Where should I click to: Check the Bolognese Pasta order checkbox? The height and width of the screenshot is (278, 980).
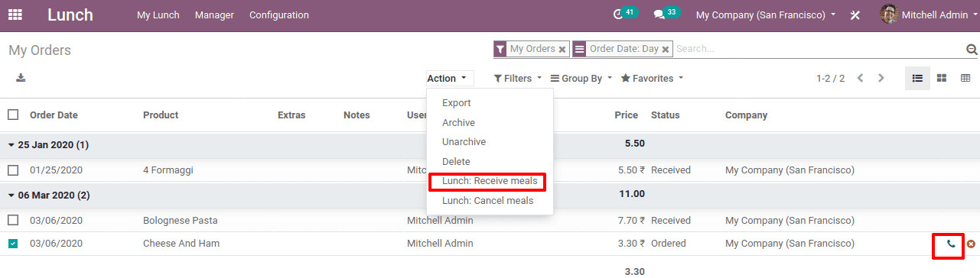[x=13, y=220]
